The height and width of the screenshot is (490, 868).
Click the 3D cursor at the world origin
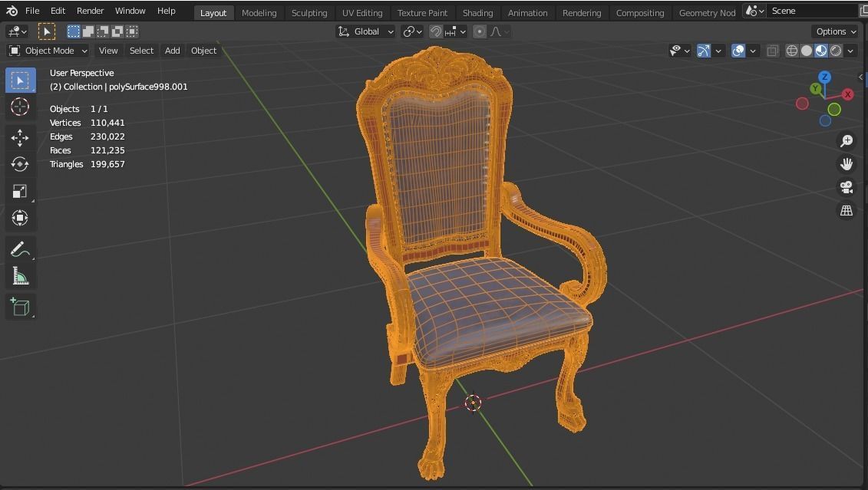coord(473,403)
